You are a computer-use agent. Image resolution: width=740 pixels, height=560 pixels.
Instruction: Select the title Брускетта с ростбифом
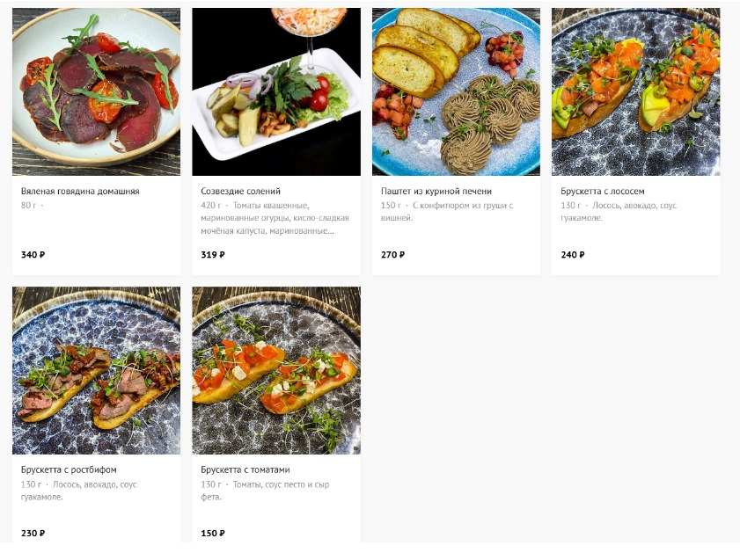tap(69, 469)
